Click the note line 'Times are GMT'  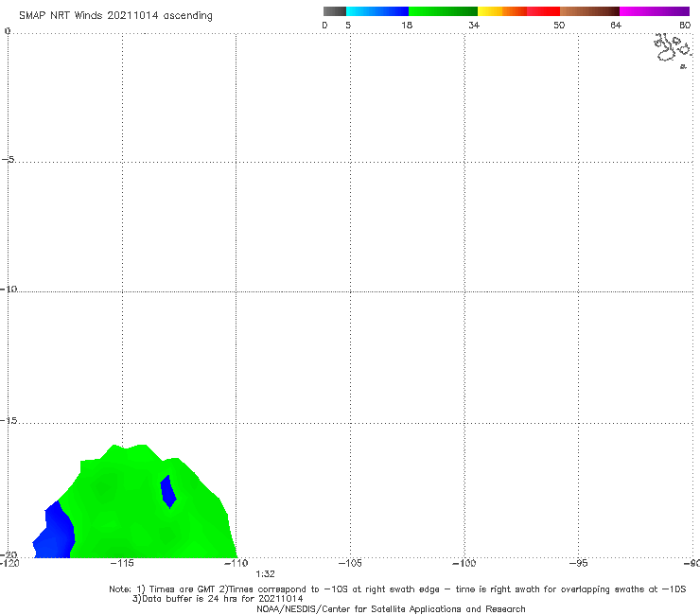tap(183, 589)
